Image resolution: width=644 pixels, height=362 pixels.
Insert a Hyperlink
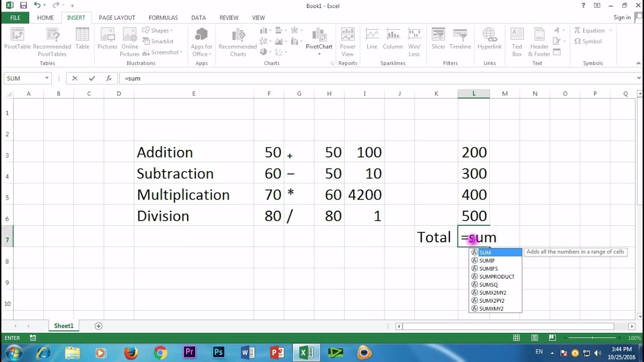pos(490,39)
